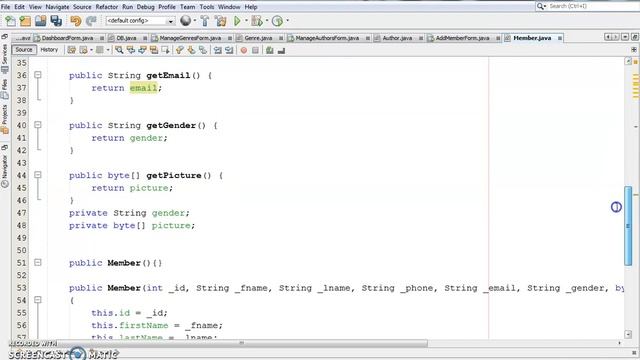Click the Previous Bookmark icon

(180, 50)
